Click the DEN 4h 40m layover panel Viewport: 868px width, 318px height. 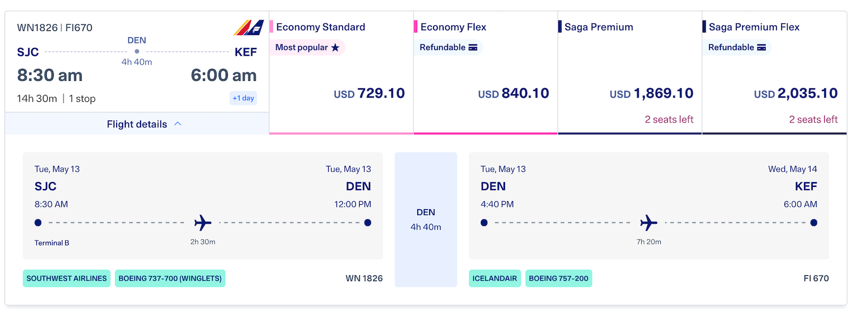point(426,219)
